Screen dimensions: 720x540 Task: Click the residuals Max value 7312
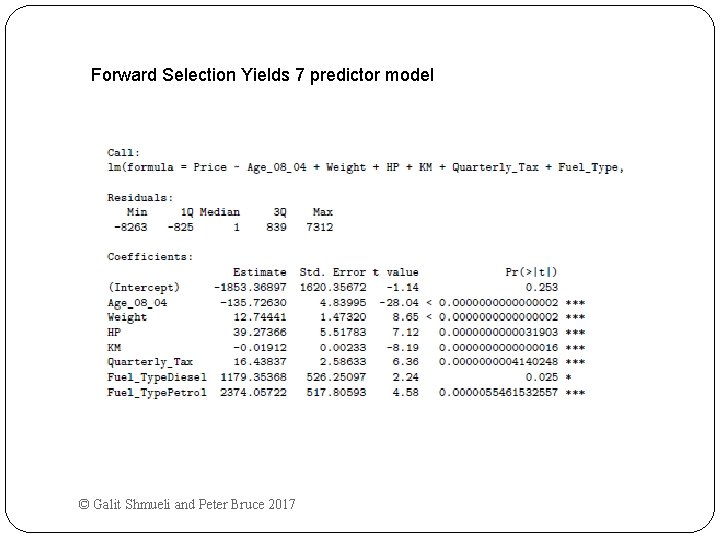click(320, 227)
